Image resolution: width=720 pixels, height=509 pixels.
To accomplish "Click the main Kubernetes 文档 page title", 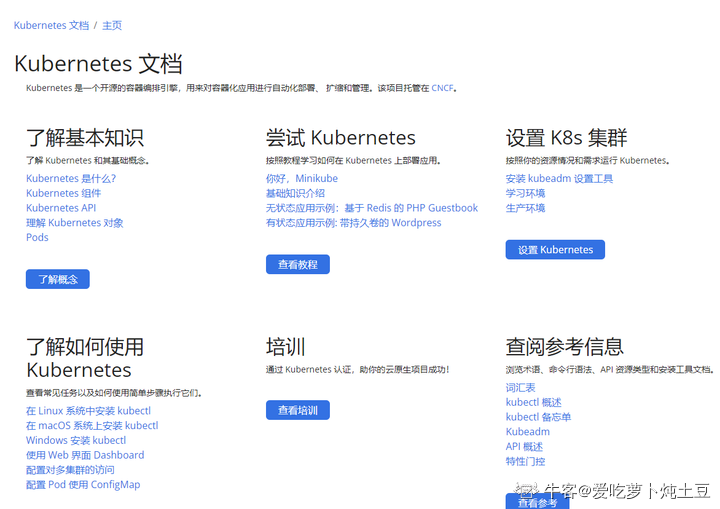I will pos(98,64).
